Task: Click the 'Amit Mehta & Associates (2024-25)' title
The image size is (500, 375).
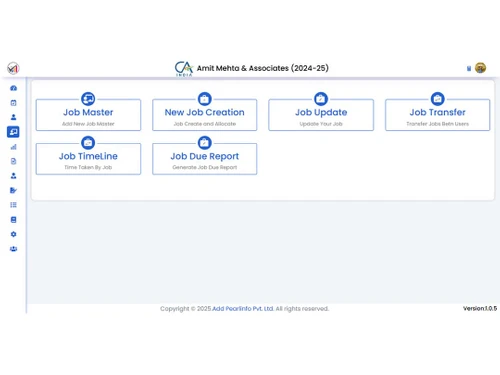Action: 263,68
